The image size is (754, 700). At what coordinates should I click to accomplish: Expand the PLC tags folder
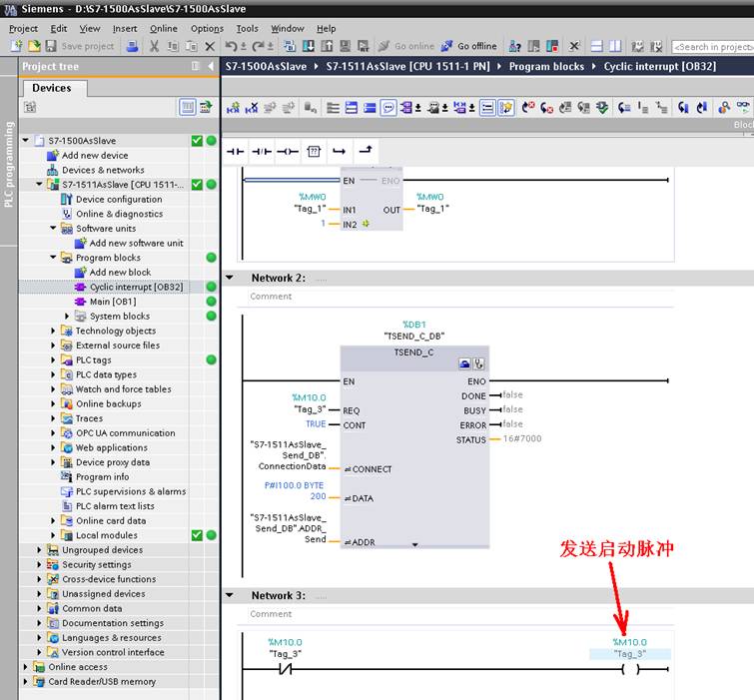coord(53,359)
